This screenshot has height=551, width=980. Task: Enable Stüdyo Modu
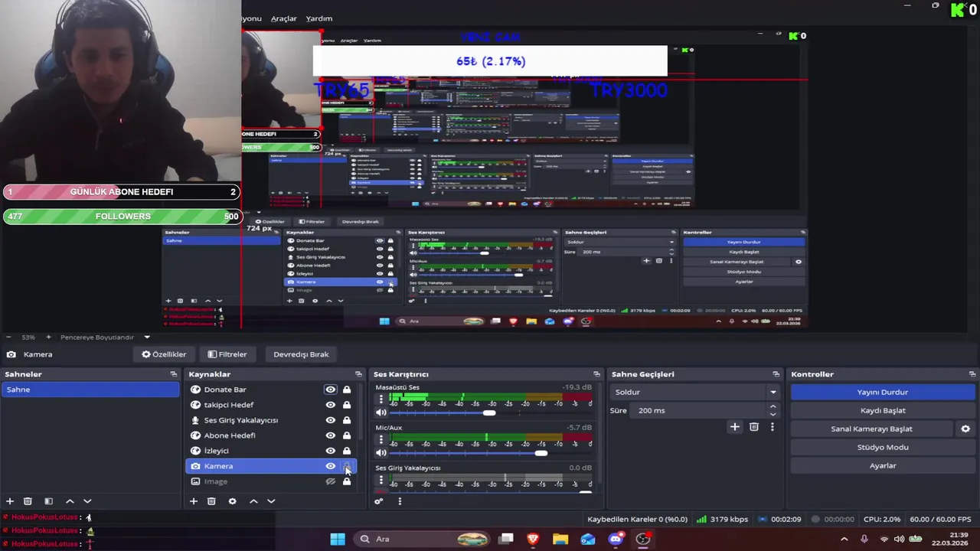[882, 447]
